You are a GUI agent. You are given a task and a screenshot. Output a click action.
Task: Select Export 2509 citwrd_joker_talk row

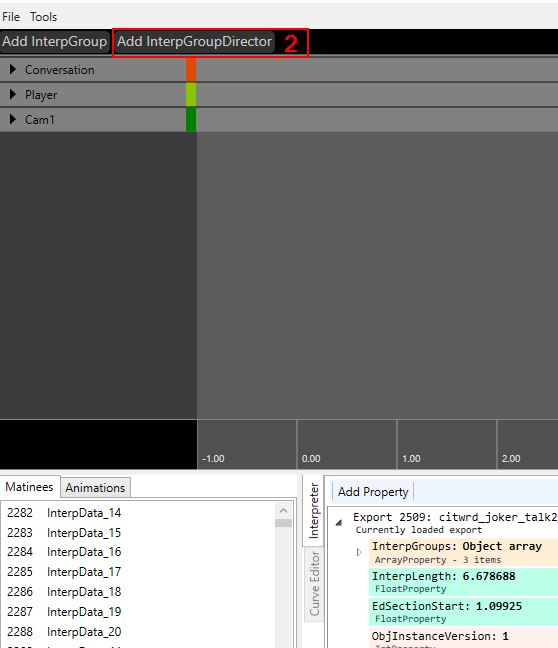pyautogui.click(x=455, y=523)
